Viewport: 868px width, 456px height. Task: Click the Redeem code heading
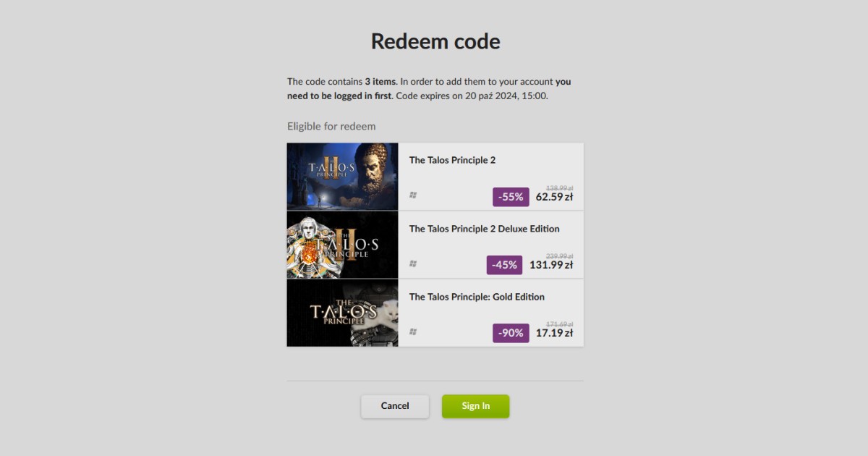pyautogui.click(x=435, y=41)
